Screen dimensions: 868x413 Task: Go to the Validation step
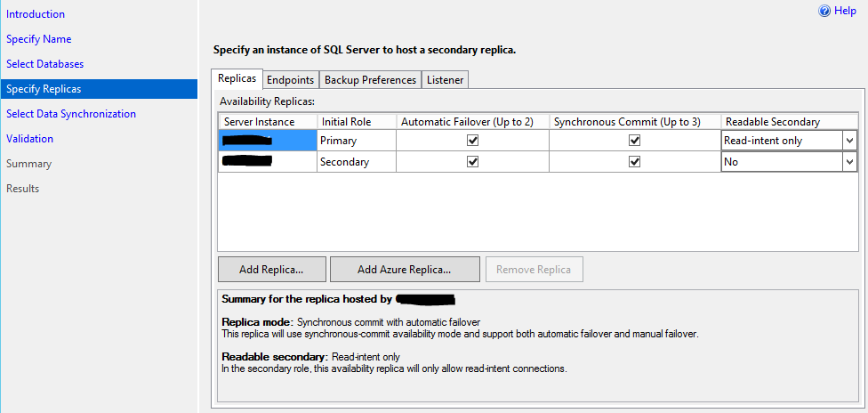click(x=30, y=139)
